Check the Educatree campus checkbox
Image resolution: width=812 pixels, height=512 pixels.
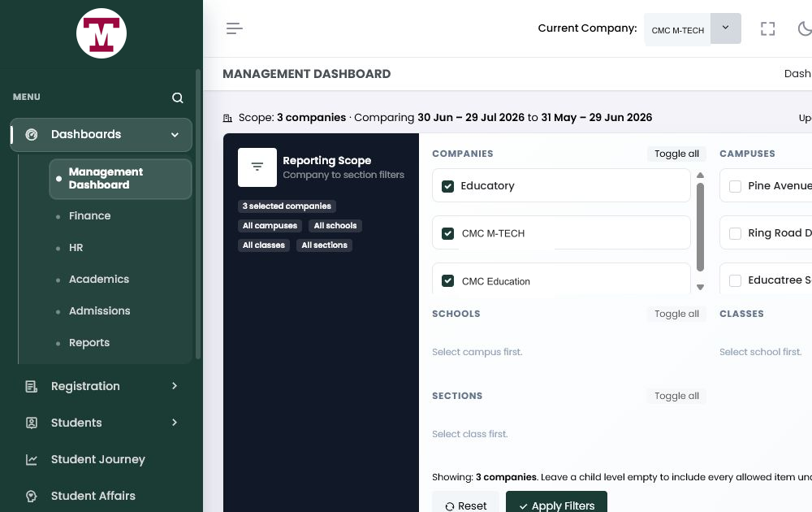[736, 280]
